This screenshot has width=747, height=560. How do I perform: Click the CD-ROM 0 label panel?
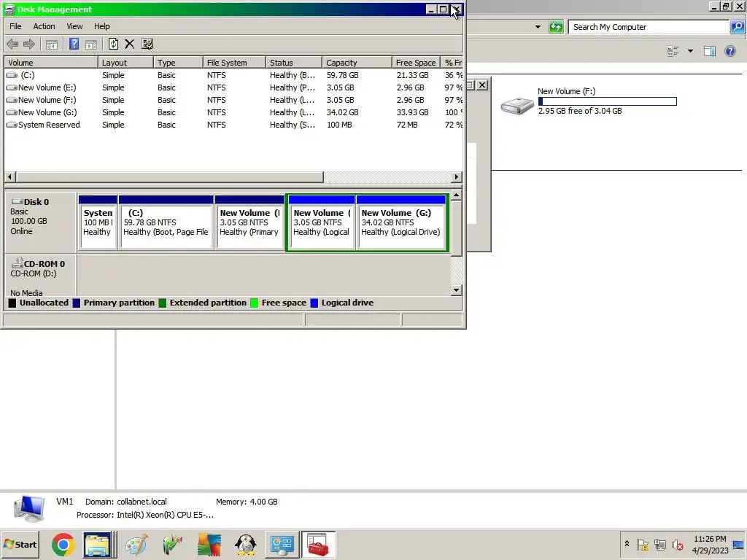click(40, 275)
